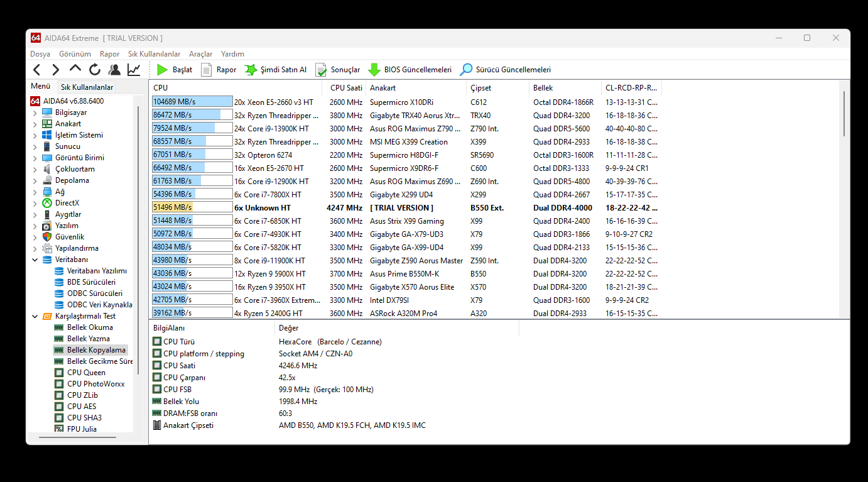Open the Dosya menu
Image resolution: width=868 pixels, height=482 pixels.
click(40, 54)
